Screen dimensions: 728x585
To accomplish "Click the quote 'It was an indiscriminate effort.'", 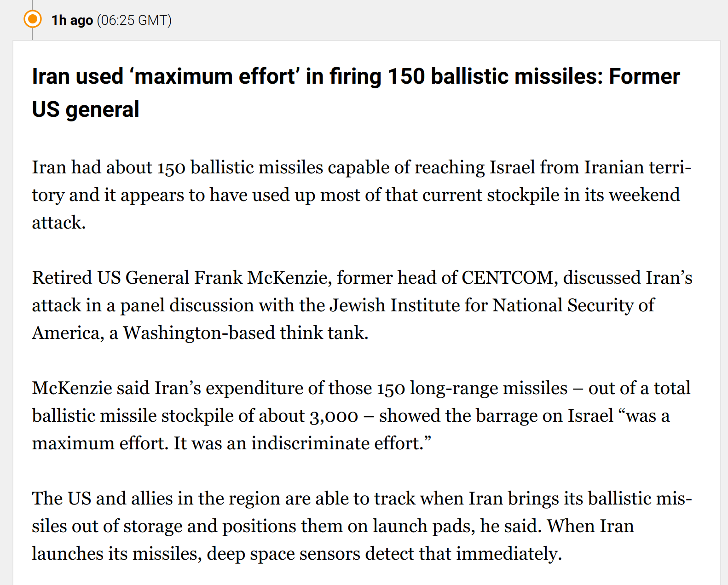I will coord(302,443).
